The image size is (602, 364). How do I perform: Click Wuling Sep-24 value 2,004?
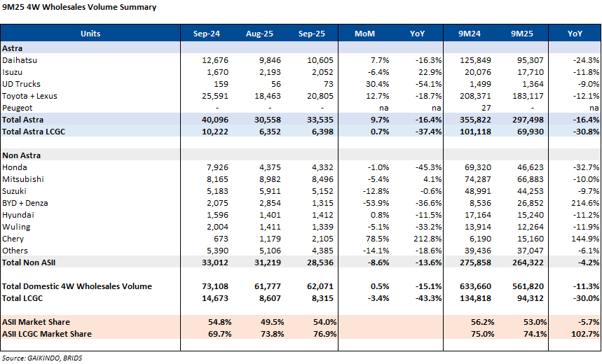(x=217, y=227)
